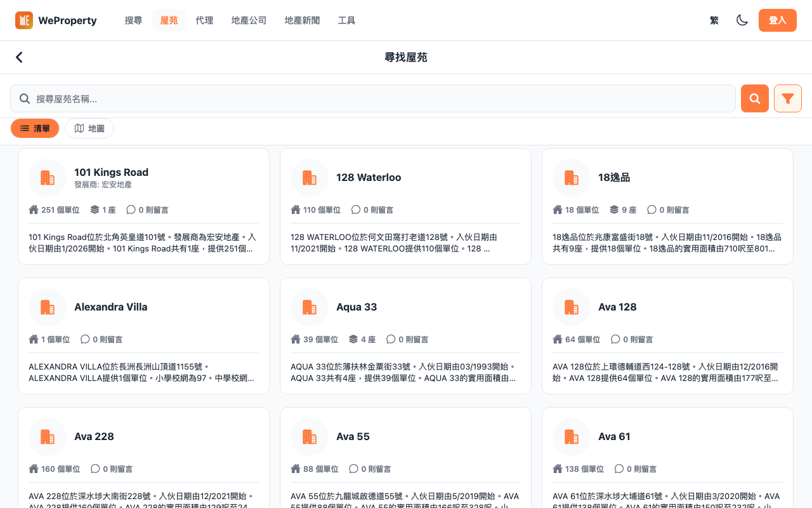Click '138 個單位' on Ava 61 card

pos(584,469)
